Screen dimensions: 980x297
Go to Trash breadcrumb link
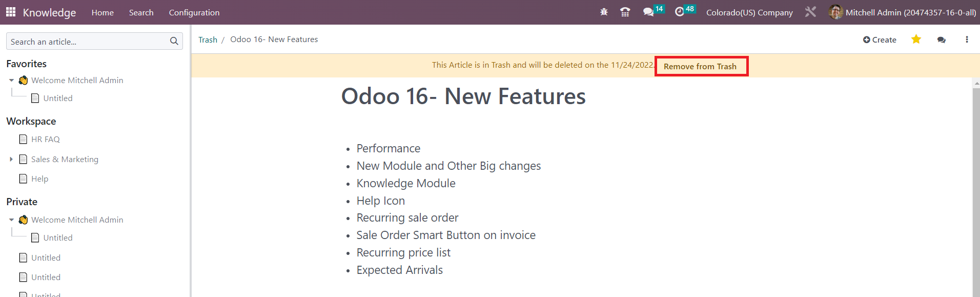(x=208, y=39)
